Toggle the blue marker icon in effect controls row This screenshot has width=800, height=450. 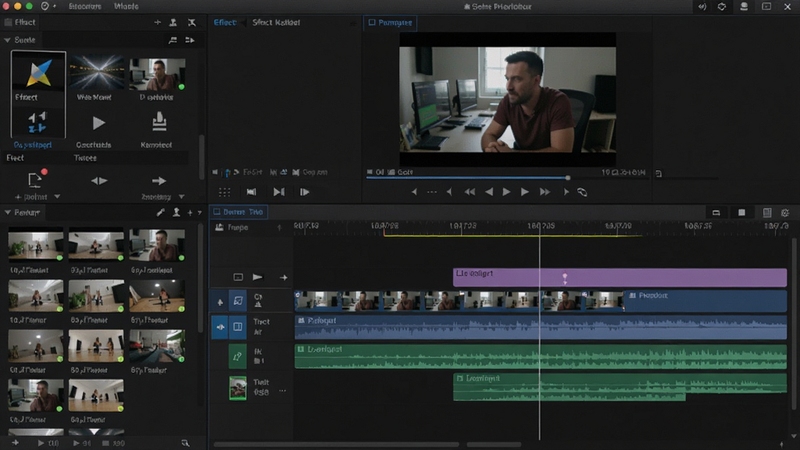coord(228,173)
